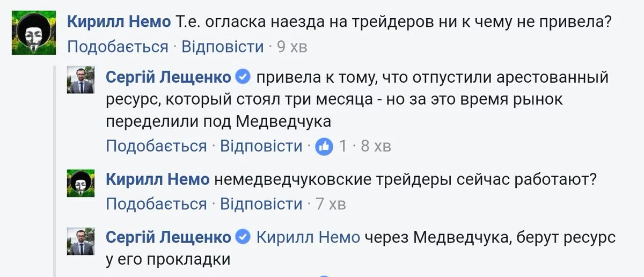Click Відповісти under the top comment
Viewport: 644px width, 277px height.
(222, 47)
